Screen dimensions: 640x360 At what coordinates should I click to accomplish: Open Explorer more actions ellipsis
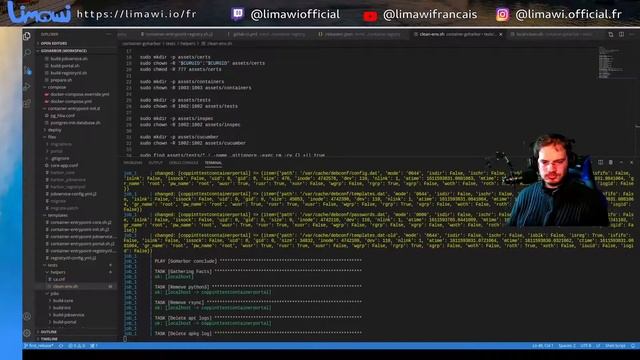click(x=109, y=34)
